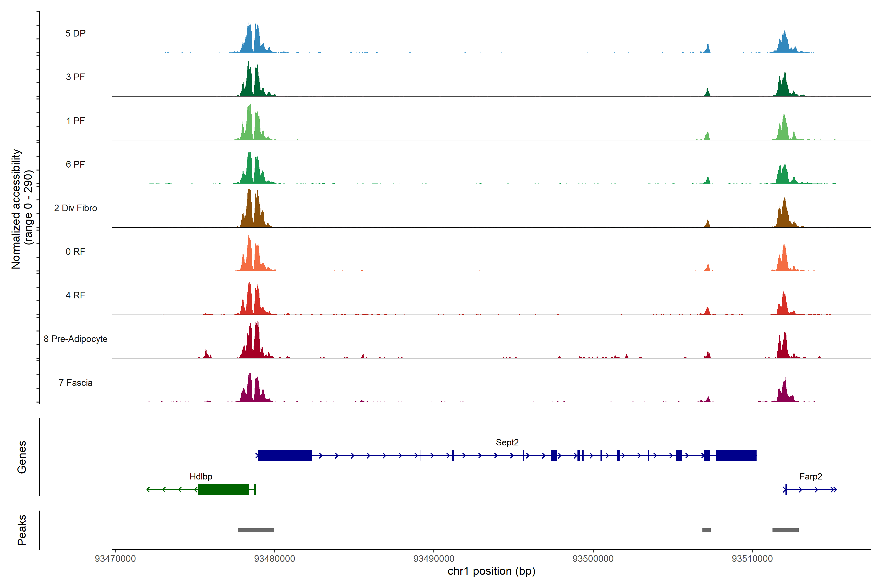Click the leftmost gray peak bar
Screen dimensions: 882x588
coord(256,530)
